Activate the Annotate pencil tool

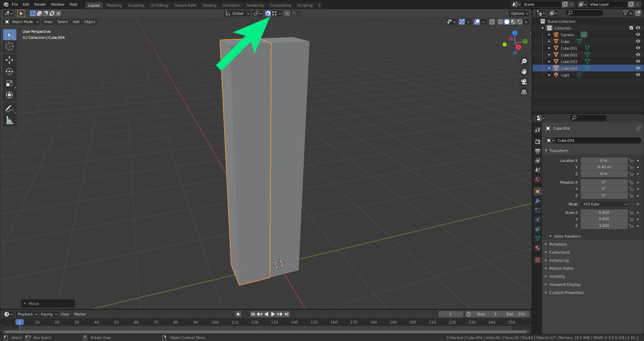click(x=9, y=109)
